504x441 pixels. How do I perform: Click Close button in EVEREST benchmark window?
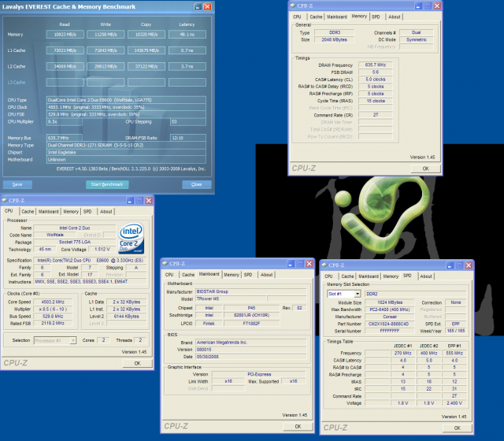[196, 184]
